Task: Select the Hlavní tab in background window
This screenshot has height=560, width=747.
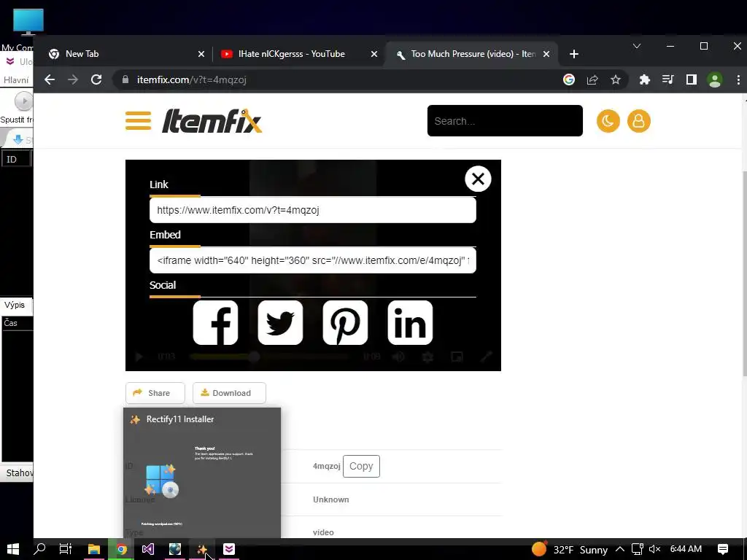Action: [16, 80]
